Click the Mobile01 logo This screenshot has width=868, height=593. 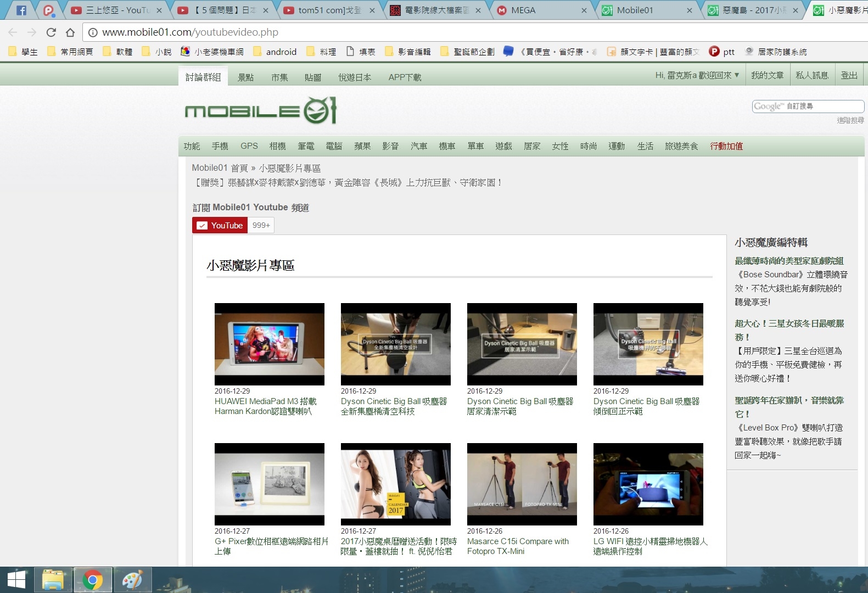pos(261,111)
